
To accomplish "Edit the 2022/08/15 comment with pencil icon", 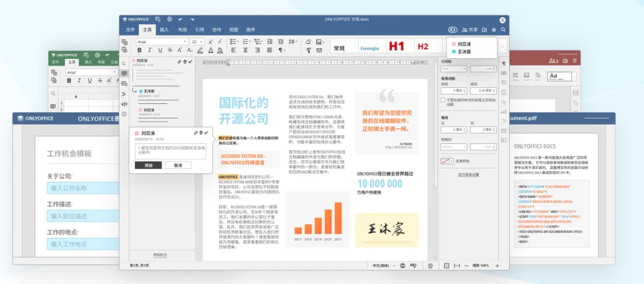I will [x=196, y=133].
